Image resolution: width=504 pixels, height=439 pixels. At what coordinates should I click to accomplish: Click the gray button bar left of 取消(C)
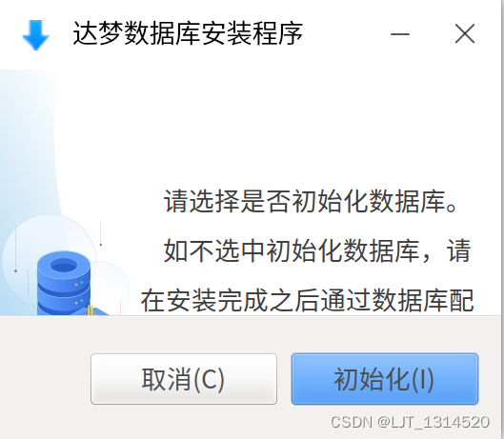[x=45, y=379]
